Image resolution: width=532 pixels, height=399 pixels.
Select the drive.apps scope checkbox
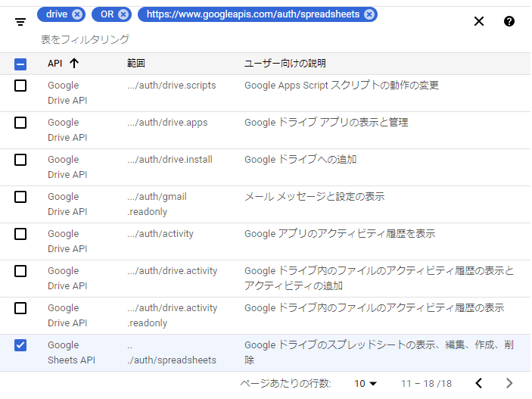point(20,123)
